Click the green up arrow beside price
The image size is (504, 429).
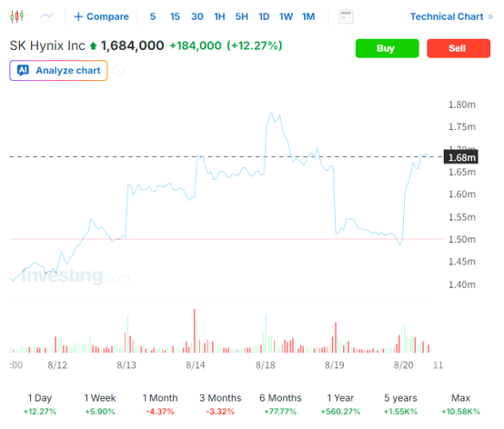click(93, 46)
